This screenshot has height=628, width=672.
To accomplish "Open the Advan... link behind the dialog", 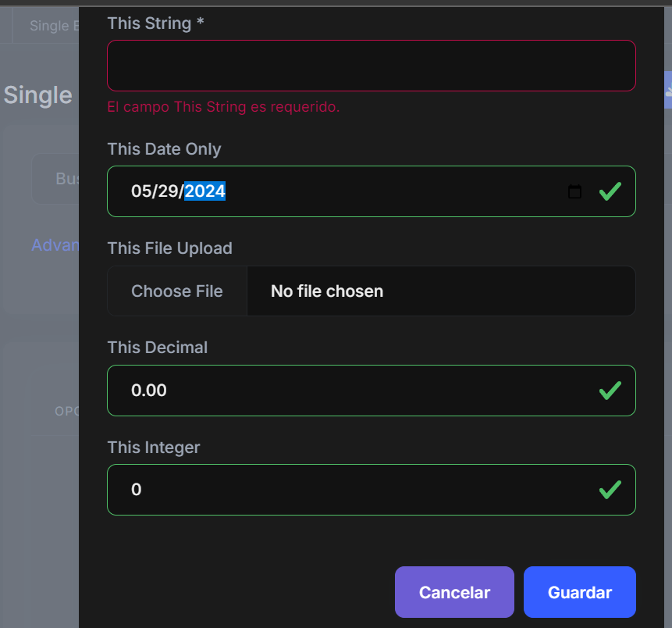I will pyautogui.click(x=55, y=245).
